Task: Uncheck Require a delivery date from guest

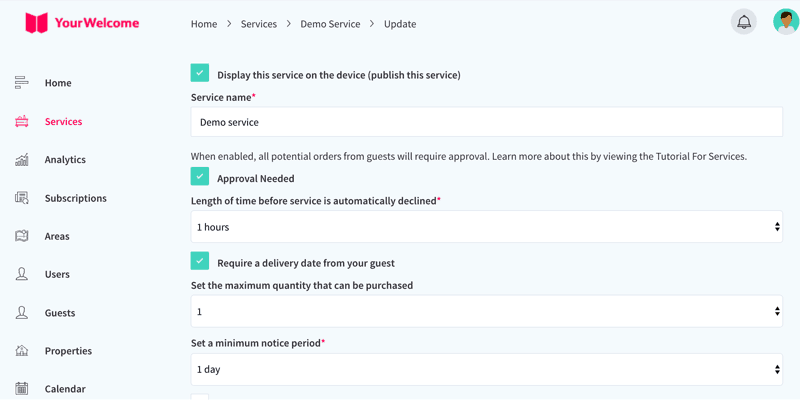Action: (199, 260)
